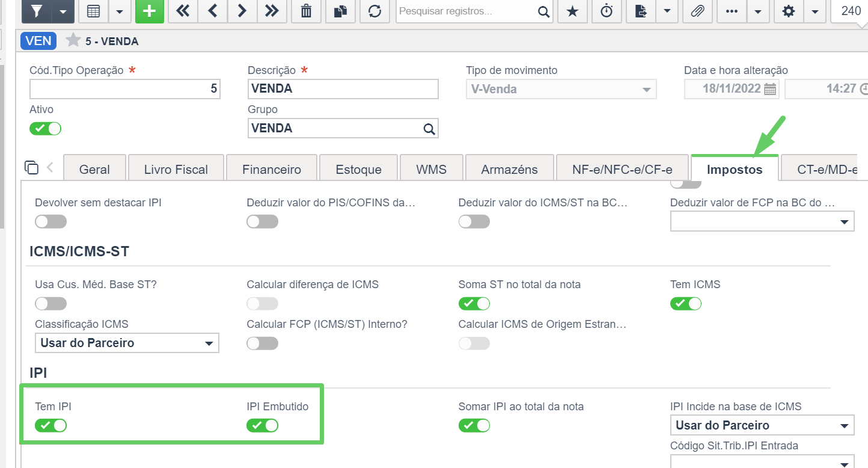
Task: Enable Devolver sem destacar IPI toggle
Action: [x=50, y=221]
